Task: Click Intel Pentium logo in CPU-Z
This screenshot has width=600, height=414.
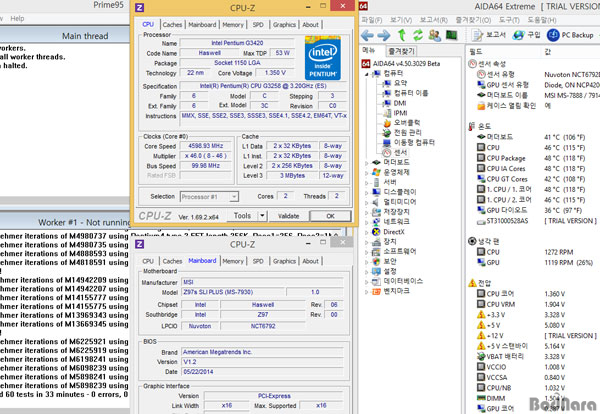Action: point(323,58)
